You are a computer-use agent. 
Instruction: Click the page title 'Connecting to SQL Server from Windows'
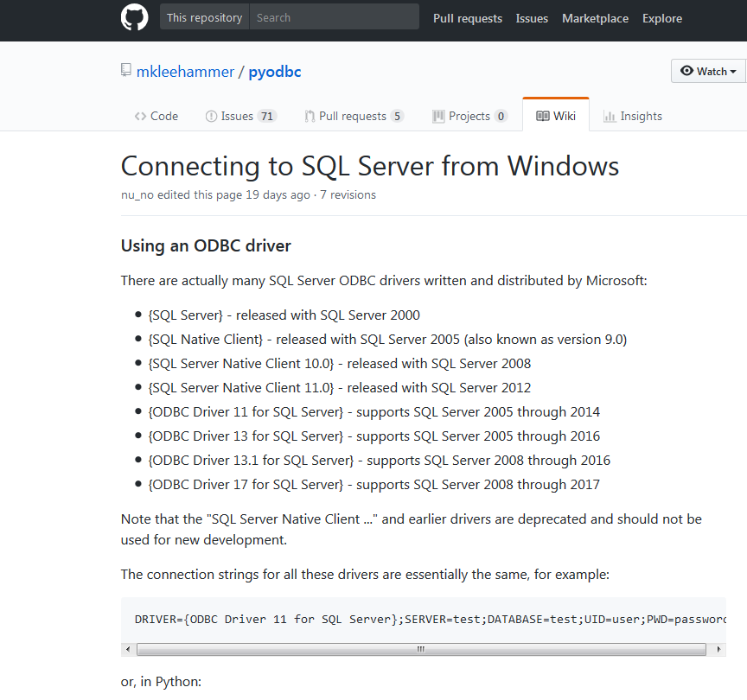coord(370,166)
